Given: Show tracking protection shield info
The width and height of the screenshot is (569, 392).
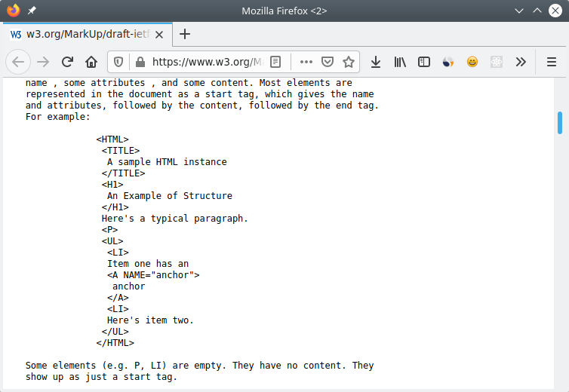Looking at the screenshot, I should (118, 62).
